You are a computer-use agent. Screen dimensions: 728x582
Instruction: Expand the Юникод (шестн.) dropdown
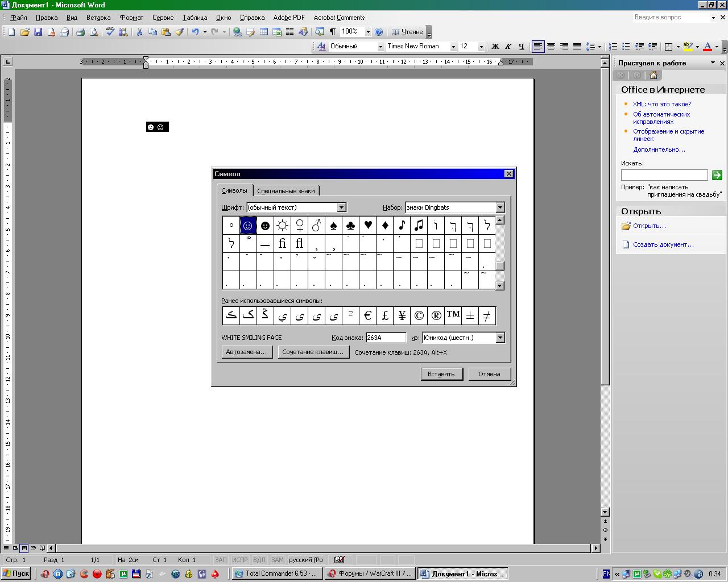pyautogui.click(x=500, y=338)
